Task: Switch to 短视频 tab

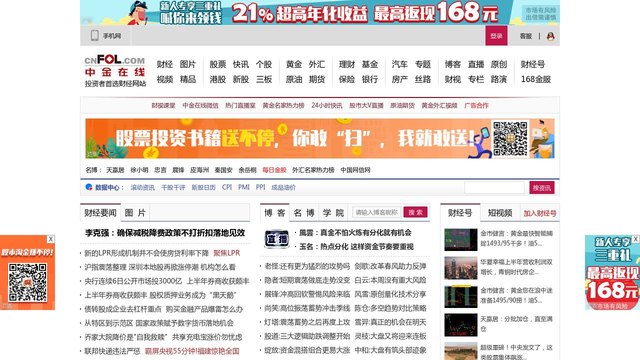Action: click(x=500, y=213)
